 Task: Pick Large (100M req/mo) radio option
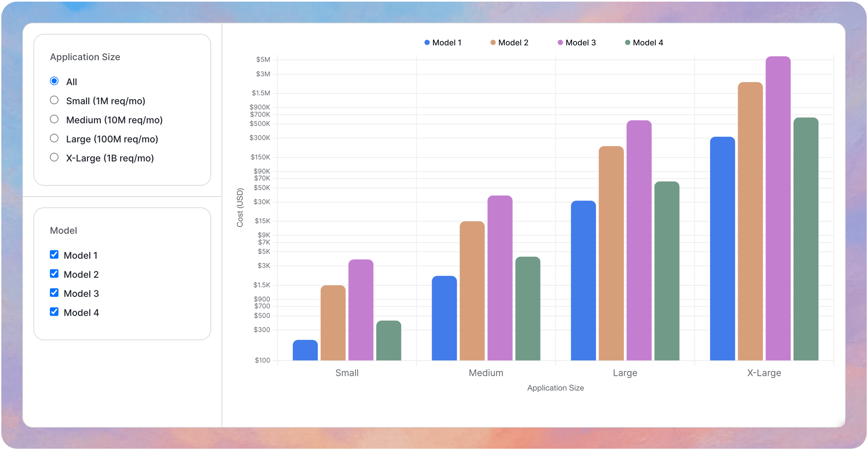[54, 138]
